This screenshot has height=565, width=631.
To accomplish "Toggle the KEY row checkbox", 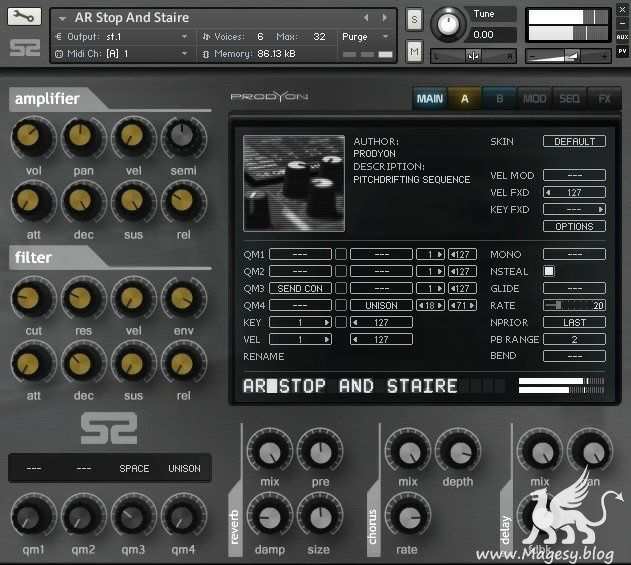I will [341, 322].
